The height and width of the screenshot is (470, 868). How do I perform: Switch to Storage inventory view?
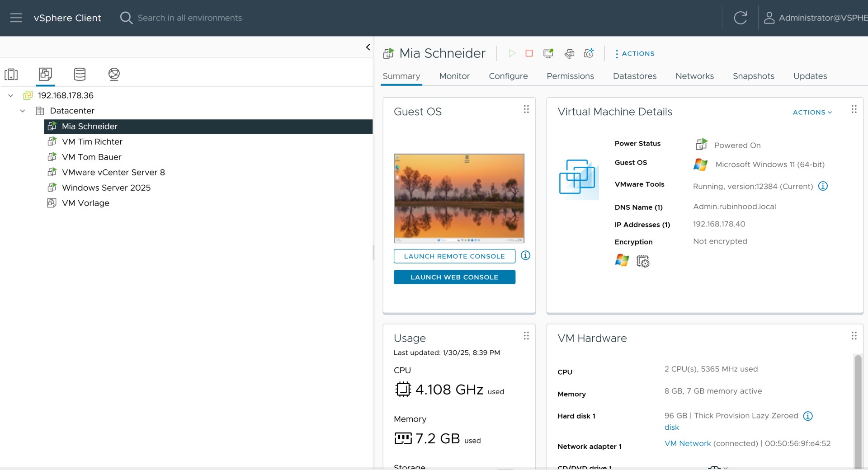click(80, 74)
